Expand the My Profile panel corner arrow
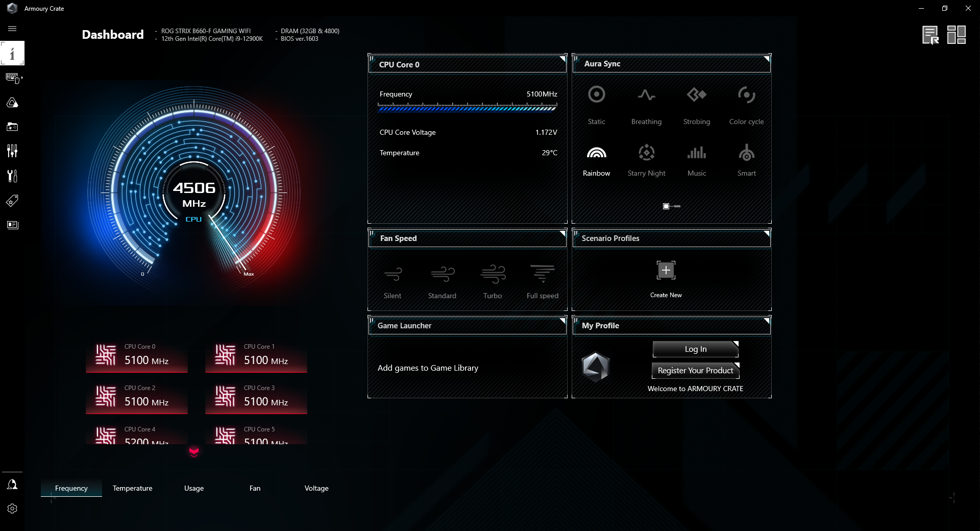The width and height of the screenshot is (980, 531). click(767, 321)
